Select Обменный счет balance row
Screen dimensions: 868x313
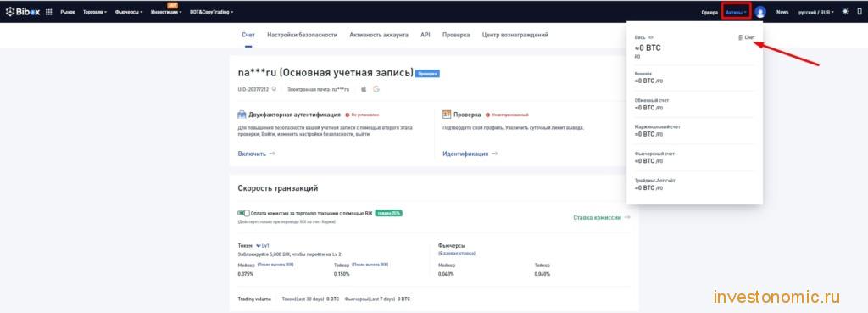pos(694,104)
